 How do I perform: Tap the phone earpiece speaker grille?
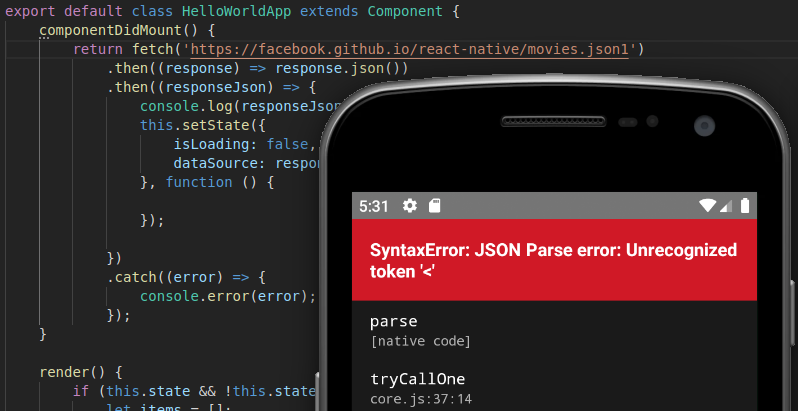click(x=554, y=122)
